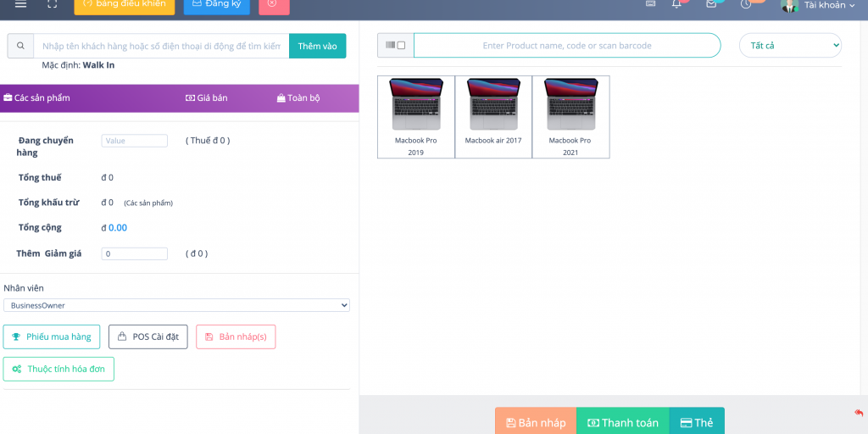868x434 pixels.
Task: Expand the Tất cả category dropdown
Action: click(790, 46)
